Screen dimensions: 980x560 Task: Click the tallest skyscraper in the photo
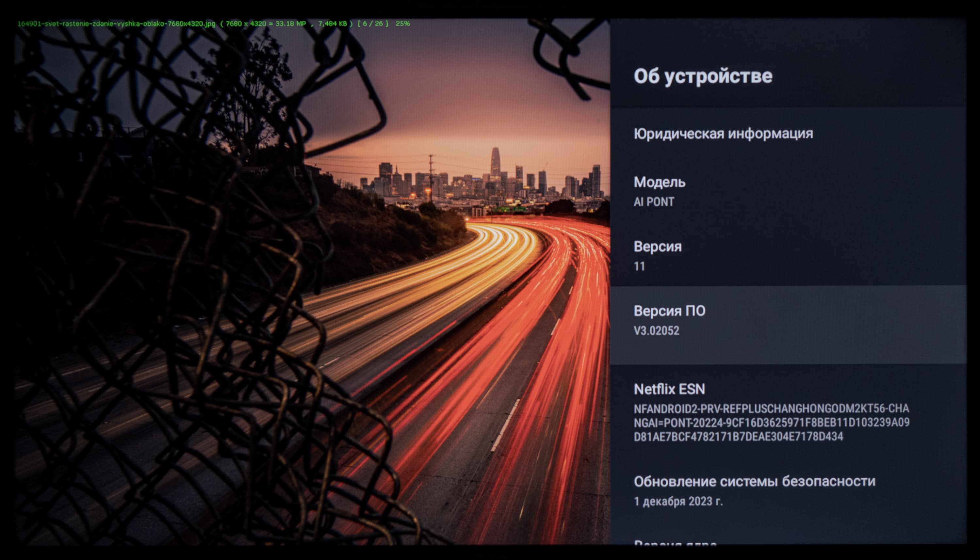tap(495, 164)
